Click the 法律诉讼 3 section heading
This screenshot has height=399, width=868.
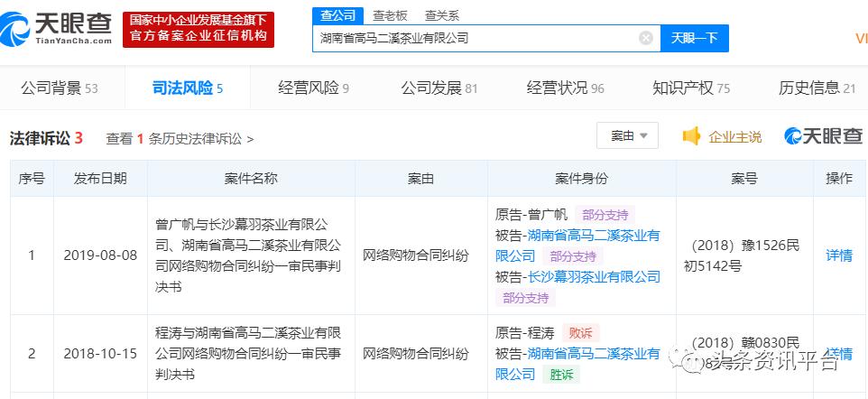(46, 138)
